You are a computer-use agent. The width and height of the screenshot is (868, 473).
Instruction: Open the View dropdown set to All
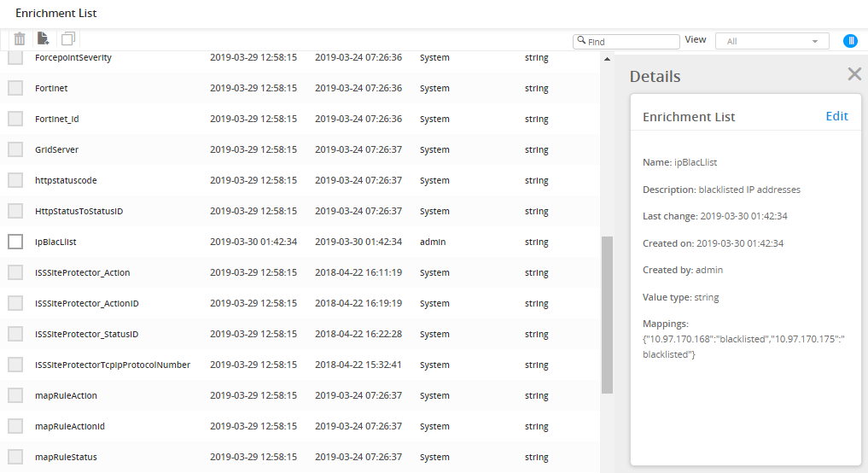pyautogui.click(x=772, y=41)
